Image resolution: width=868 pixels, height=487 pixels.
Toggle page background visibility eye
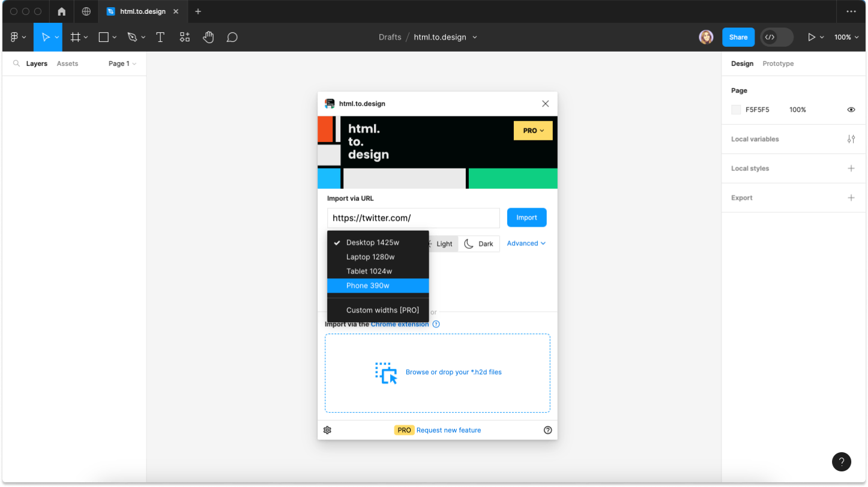coord(851,110)
